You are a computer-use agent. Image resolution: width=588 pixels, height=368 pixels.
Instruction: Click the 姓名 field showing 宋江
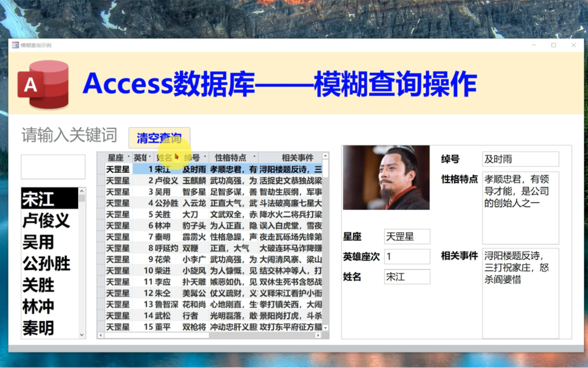[407, 277]
